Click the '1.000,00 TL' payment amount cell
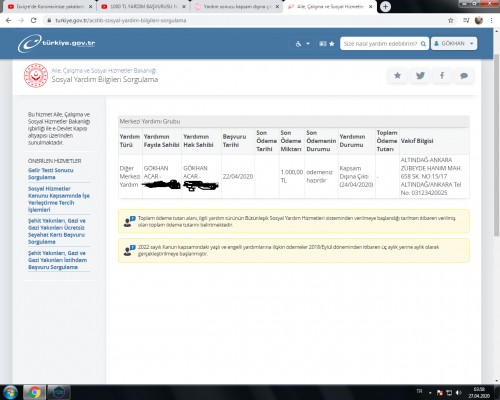This screenshot has width=500, height=400. point(292,176)
